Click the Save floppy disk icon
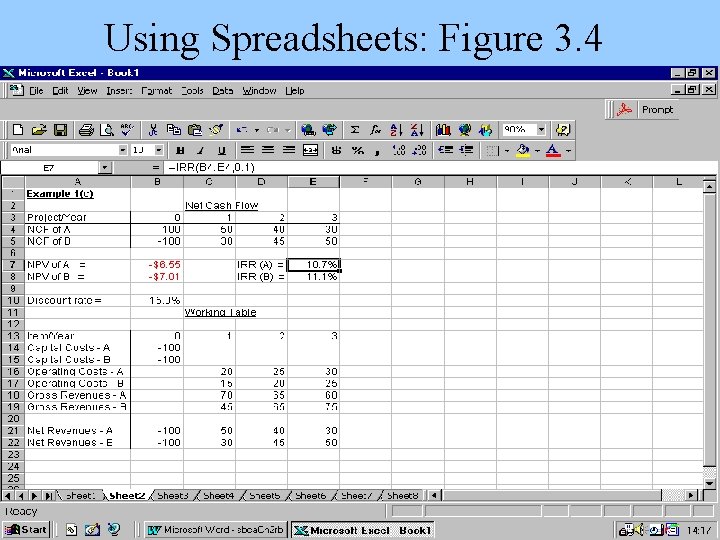 (61, 130)
